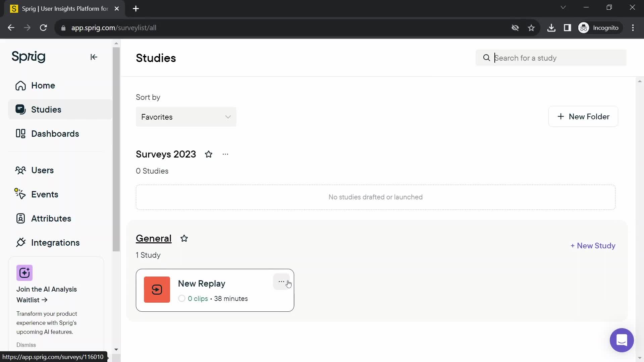
Task: Click the Home sidebar icon
Action: 21,85
